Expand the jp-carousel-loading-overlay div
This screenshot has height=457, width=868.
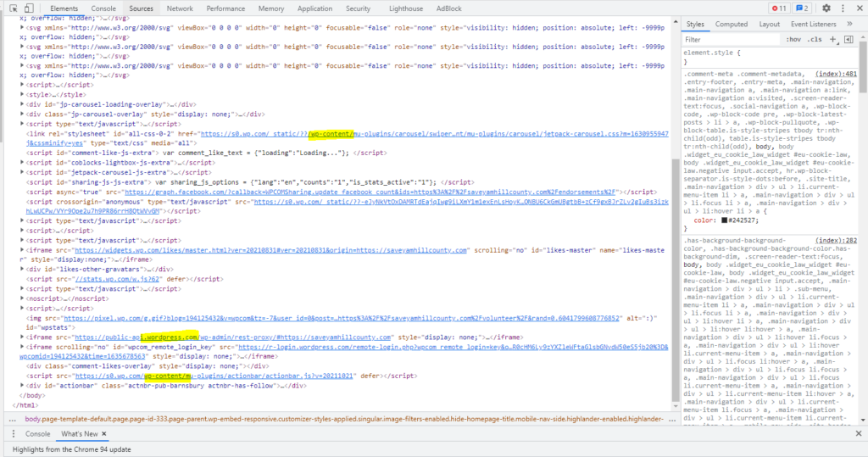pyautogui.click(x=22, y=104)
